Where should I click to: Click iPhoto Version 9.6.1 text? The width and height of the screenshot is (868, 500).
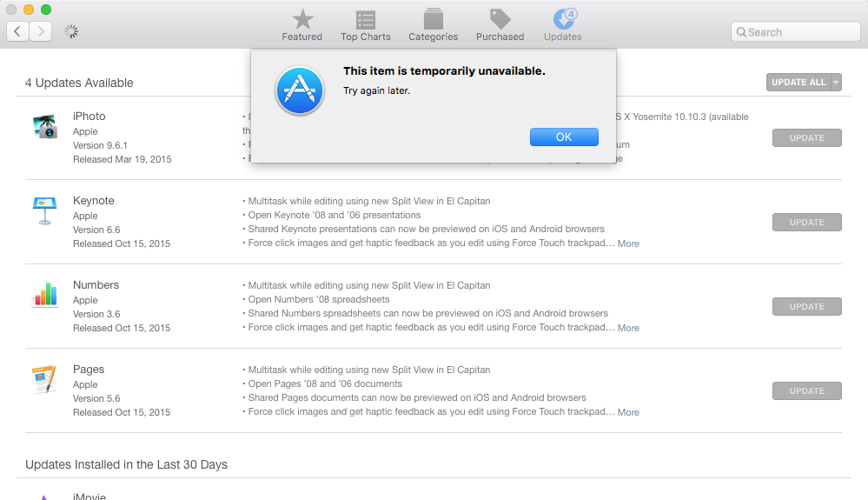pyautogui.click(x=100, y=145)
